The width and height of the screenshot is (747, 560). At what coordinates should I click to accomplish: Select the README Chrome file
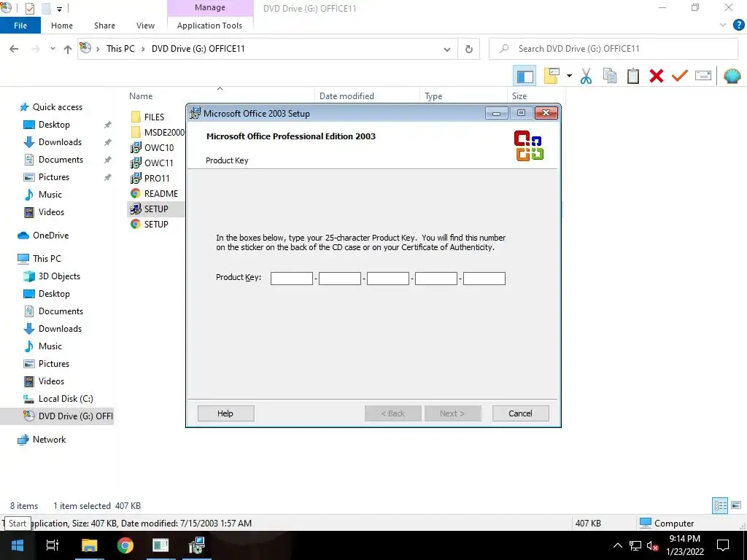(x=155, y=194)
